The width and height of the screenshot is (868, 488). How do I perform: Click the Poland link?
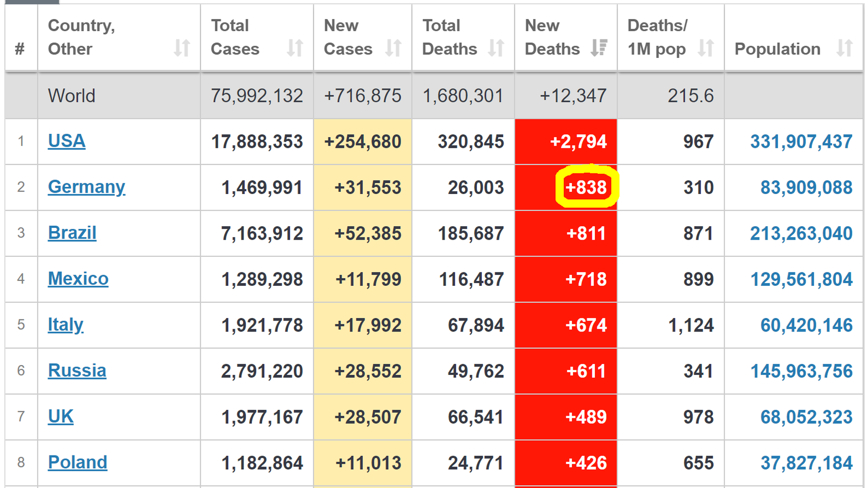point(77,462)
